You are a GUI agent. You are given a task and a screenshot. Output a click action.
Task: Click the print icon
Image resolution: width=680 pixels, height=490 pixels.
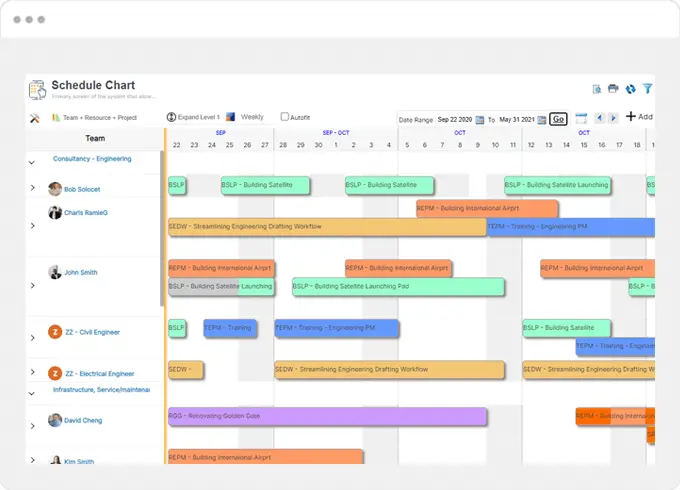(x=613, y=89)
